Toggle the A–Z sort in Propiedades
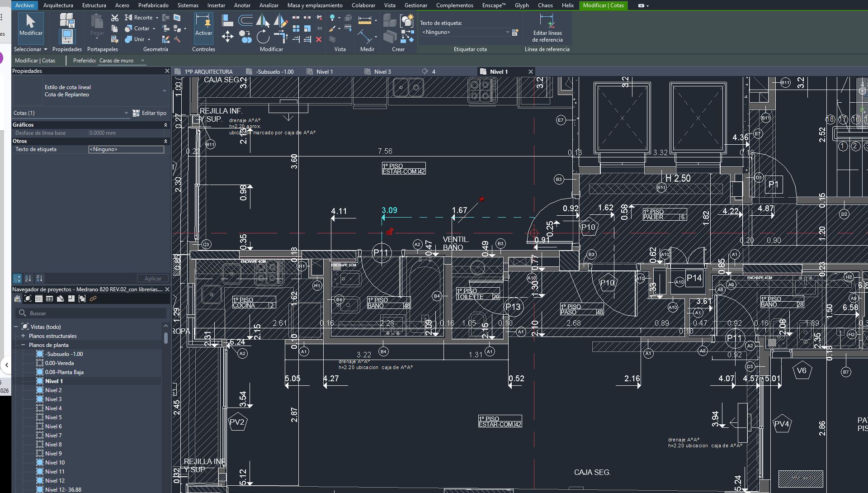Screen dimensions: 868x493 click(28, 279)
